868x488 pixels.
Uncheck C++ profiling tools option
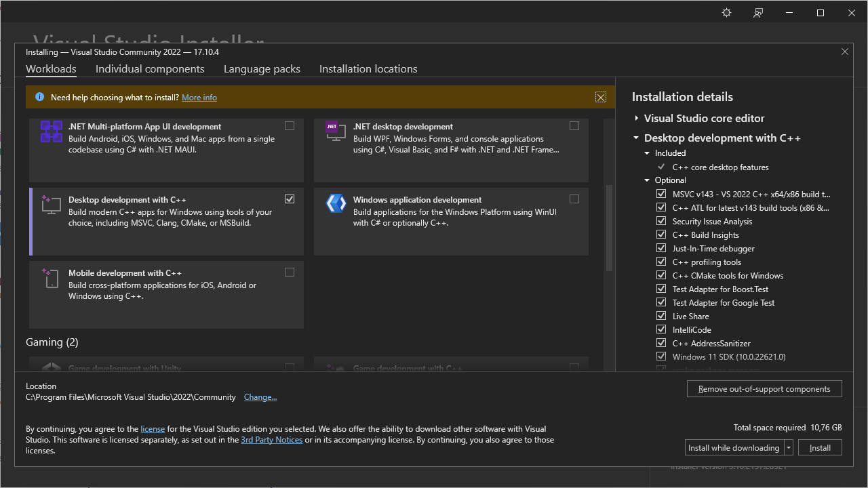click(x=661, y=262)
